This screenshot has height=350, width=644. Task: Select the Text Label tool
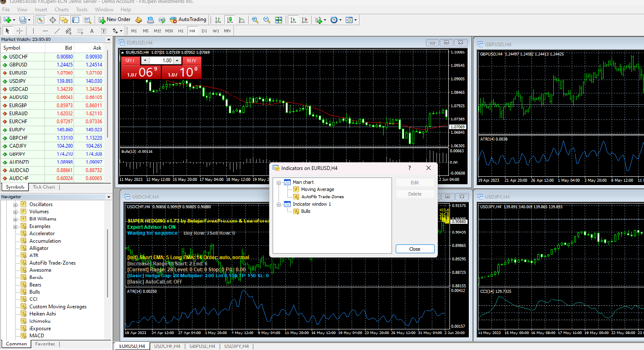tap(103, 31)
